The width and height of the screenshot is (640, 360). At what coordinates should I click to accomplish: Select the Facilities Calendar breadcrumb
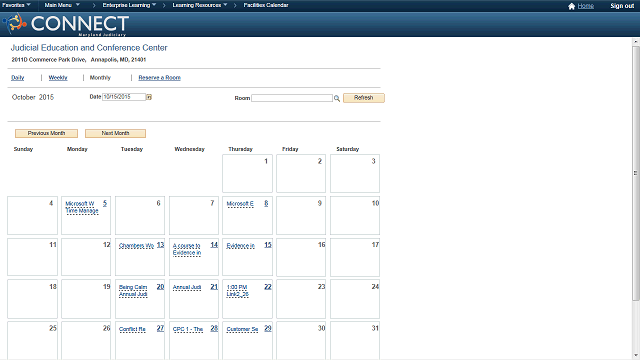[x=266, y=5]
